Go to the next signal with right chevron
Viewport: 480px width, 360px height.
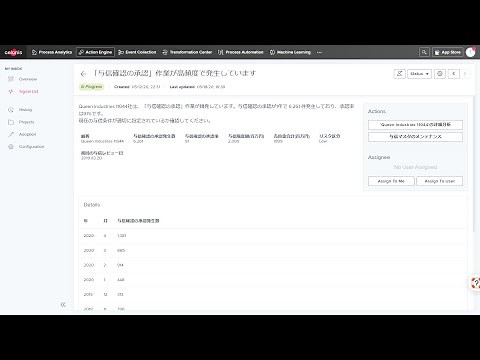465,74
